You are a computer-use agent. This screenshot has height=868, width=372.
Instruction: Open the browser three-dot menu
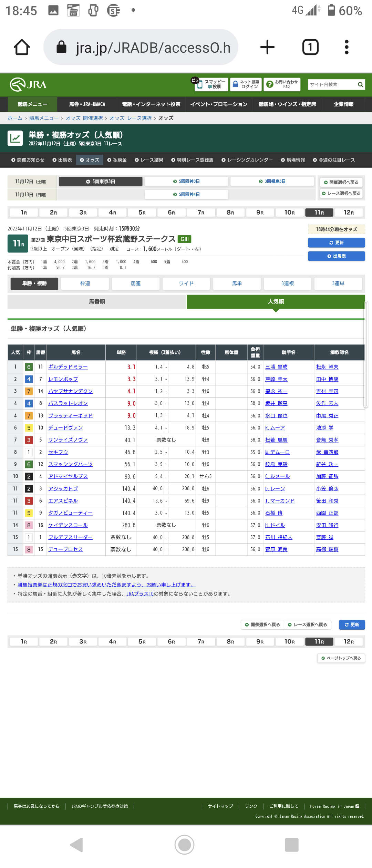tap(347, 47)
